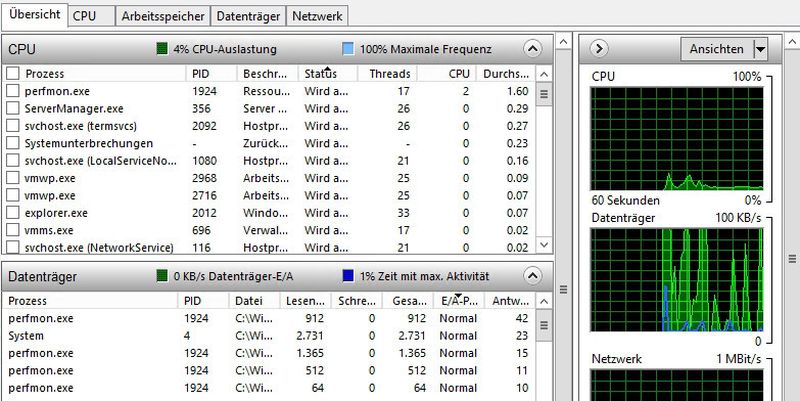
Task: Click the CPU table scrollbar thumb
Action: tap(544, 94)
